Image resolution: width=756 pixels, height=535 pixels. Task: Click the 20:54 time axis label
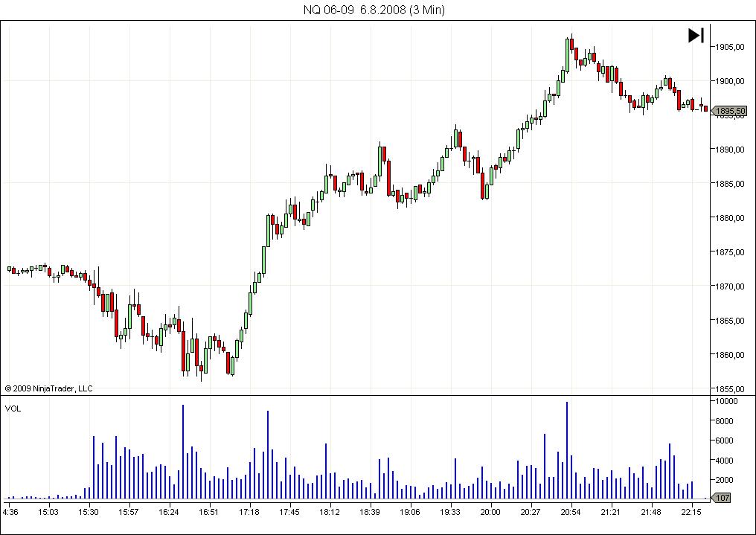click(571, 512)
